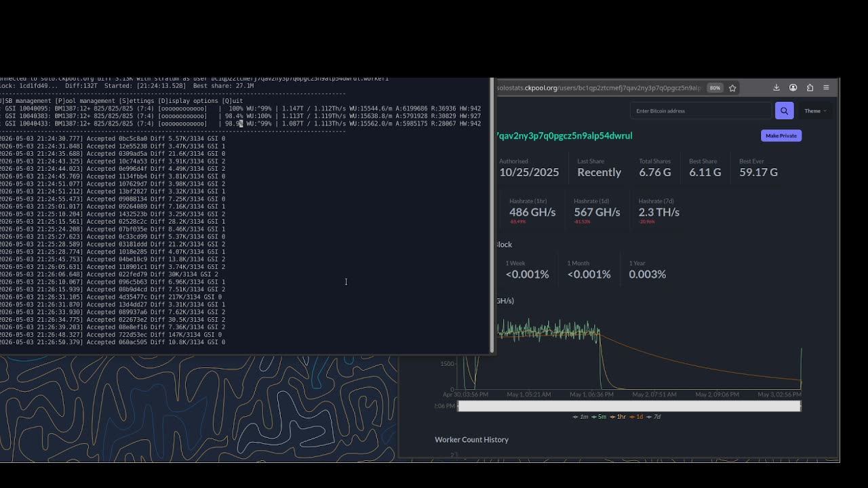Toggle the 1d series in chart legend
The image size is (868, 488).
coord(636,417)
